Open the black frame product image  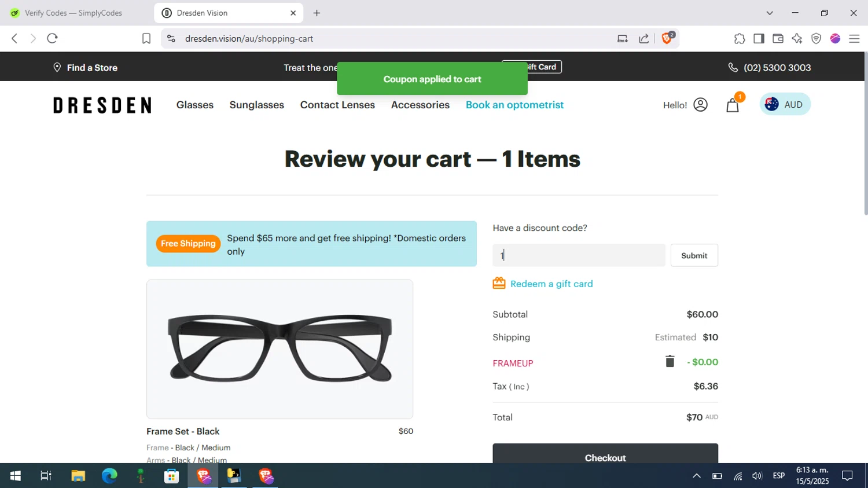coord(279,349)
